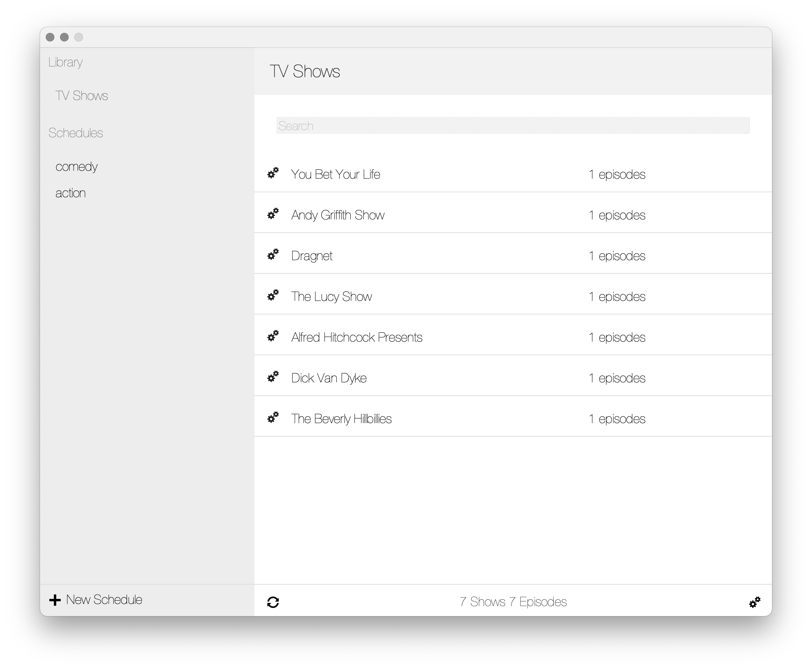Image resolution: width=812 pixels, height=669 pixels.
Task: Focus the Search field
Action: (x=513, y=126)
